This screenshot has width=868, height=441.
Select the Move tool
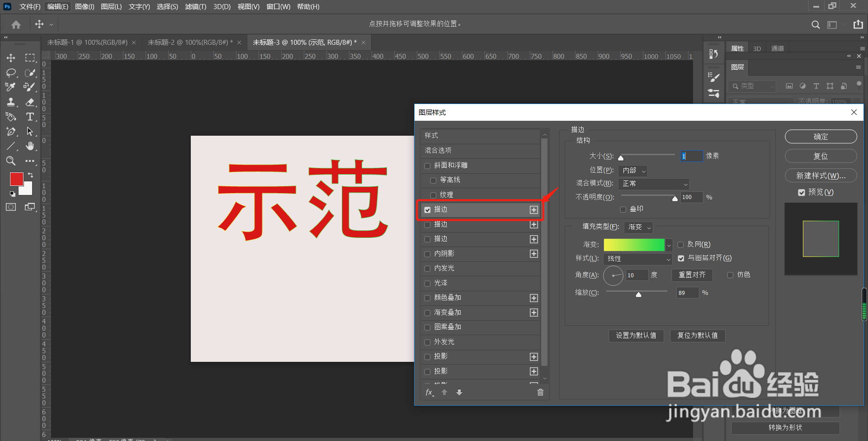tap(11, 58)
